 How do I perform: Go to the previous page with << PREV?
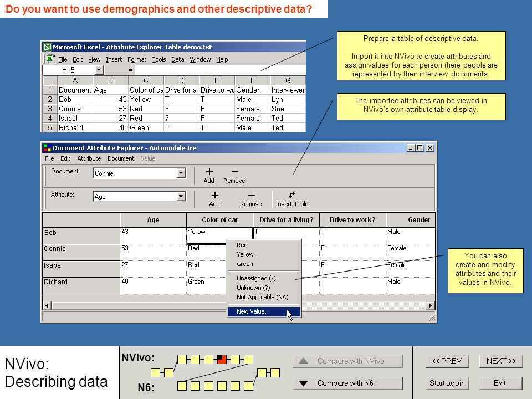[x=447, y=361]
